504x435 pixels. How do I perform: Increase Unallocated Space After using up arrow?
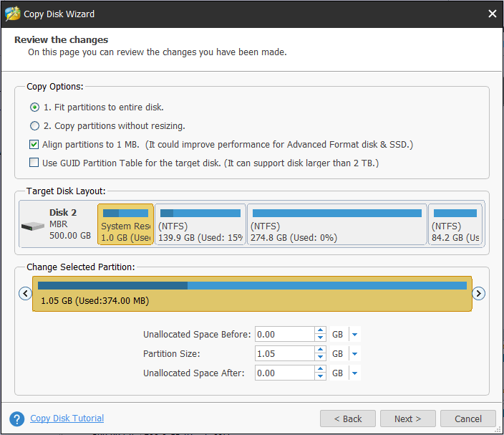click(x=320, y=369)
